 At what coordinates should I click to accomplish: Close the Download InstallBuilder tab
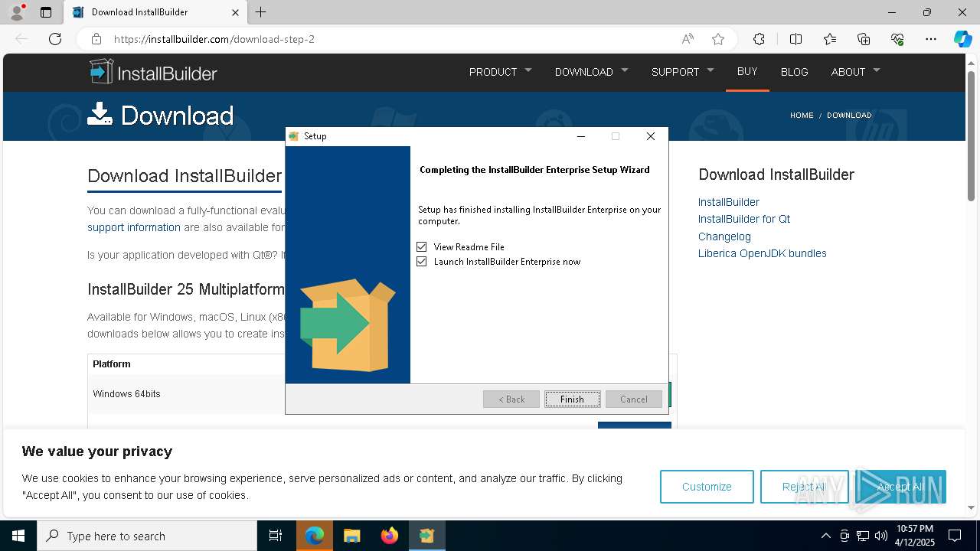tap(236, 12)
